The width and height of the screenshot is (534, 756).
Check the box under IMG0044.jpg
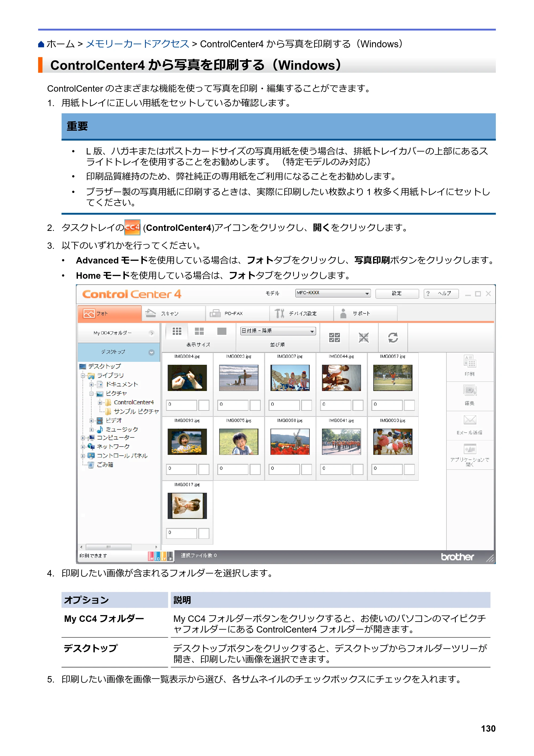(x=358, y=405)
